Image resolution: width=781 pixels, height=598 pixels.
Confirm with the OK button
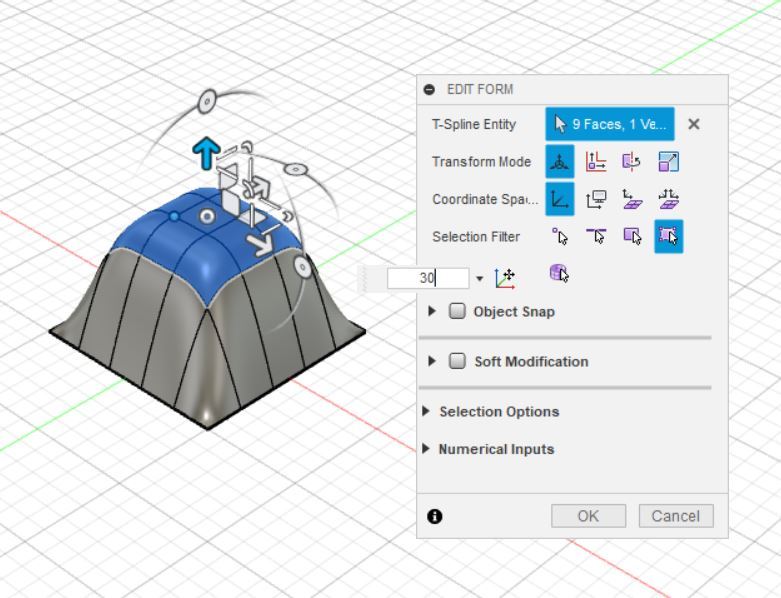point(588,516)
